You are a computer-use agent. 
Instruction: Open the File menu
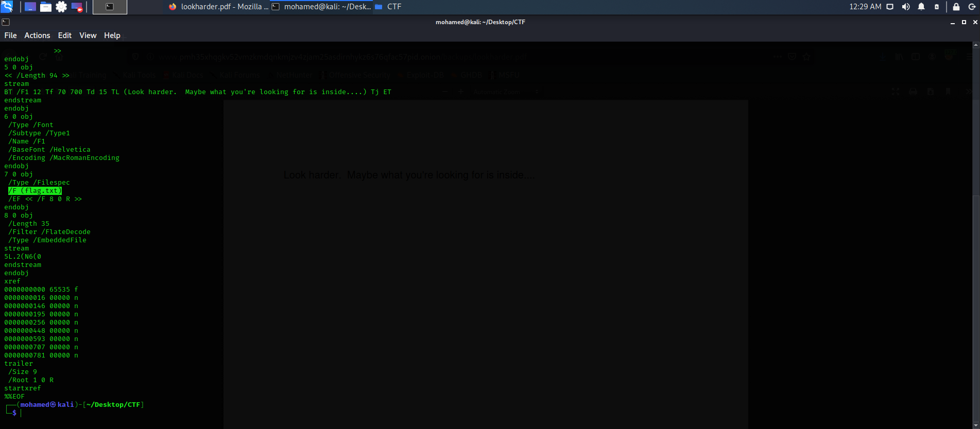(10, 35)
